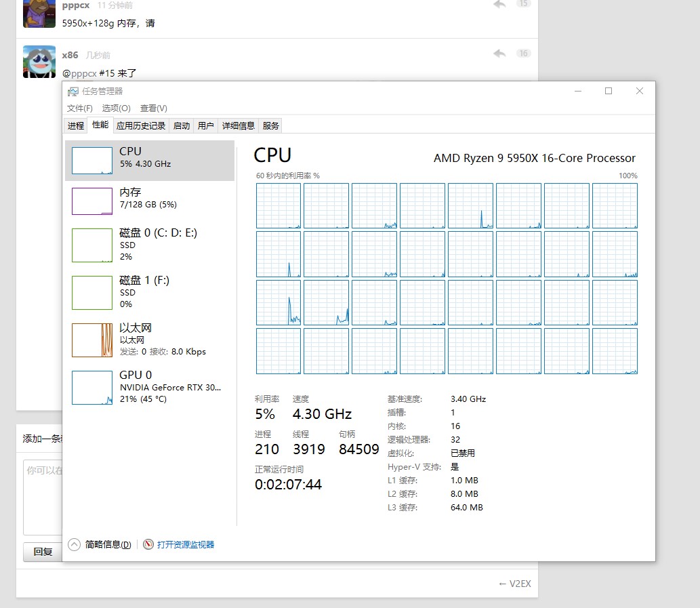
Task: Click the x86 user avatar
Action: pyautogui.click(x=39, y=62)
